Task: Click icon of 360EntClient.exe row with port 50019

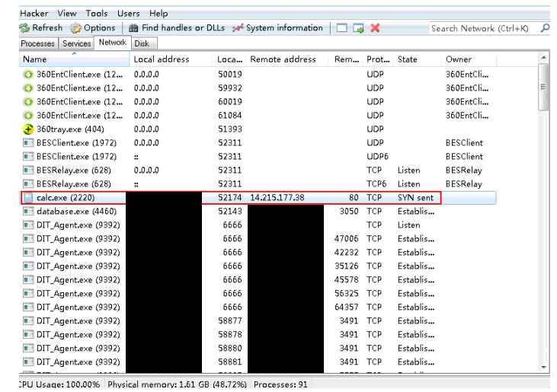Action: pyautogui.click(x=28, y=75)
